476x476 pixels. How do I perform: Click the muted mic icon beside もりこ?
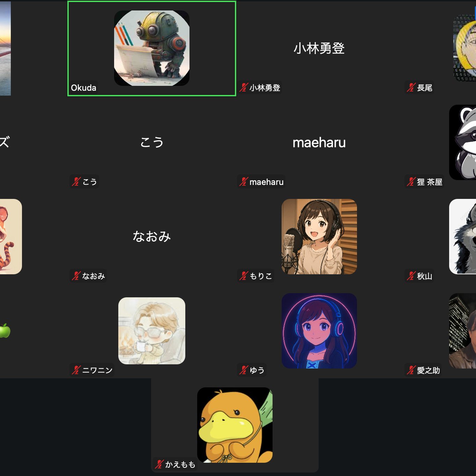(x=244, y=276)
